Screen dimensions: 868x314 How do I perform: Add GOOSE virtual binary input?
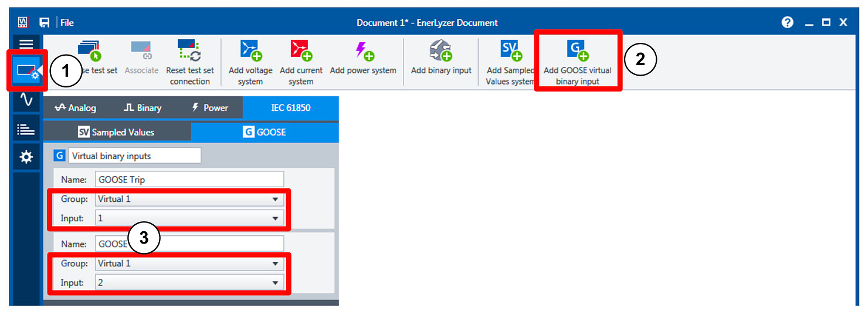577,63
